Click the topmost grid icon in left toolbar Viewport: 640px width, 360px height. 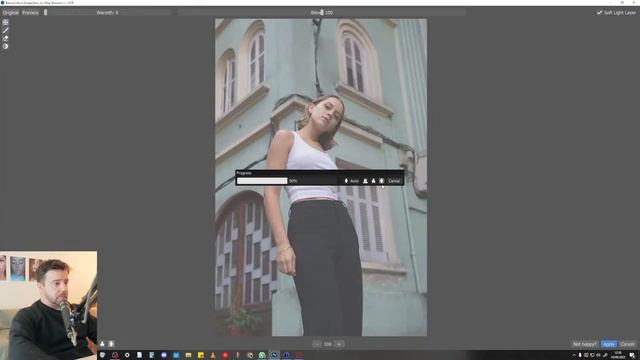tap(5, 22)
